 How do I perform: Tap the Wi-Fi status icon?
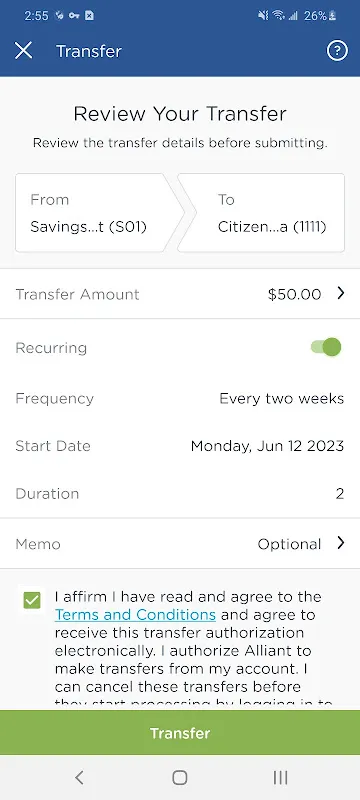click(x=278, y=16)
